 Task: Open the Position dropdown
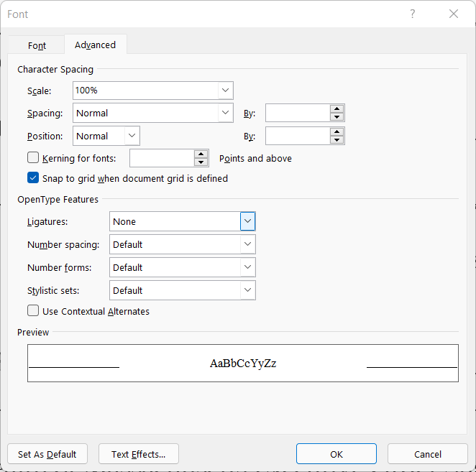[x=132, y=136]
